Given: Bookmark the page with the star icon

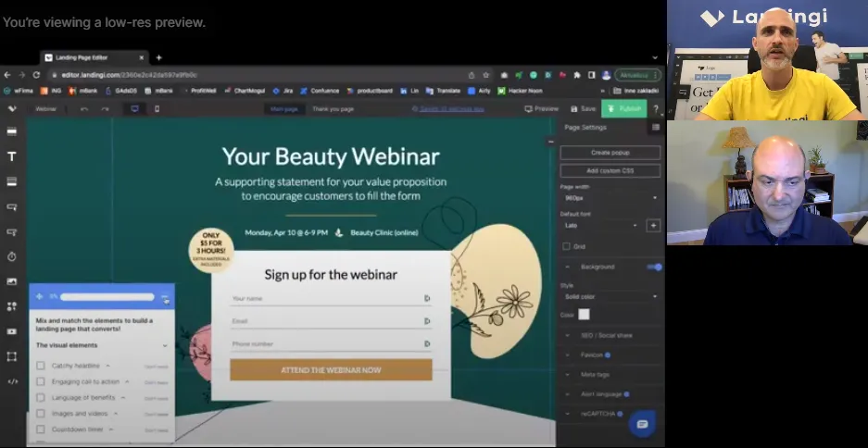Looking at the screenshot, I should 486,75.
